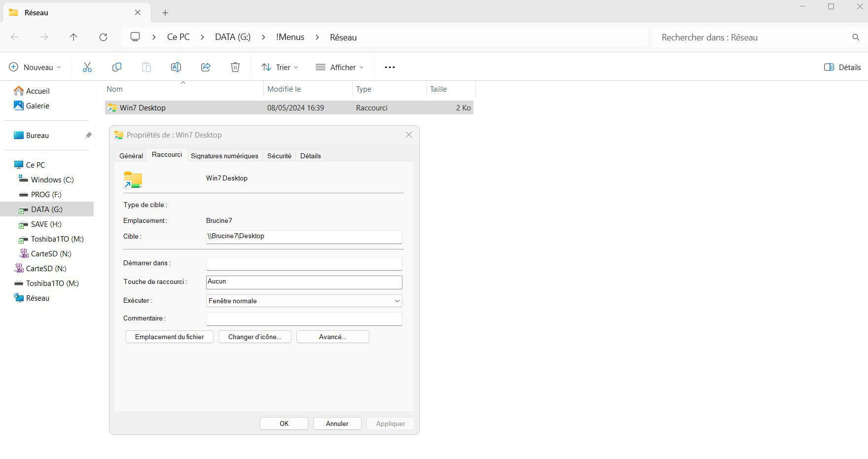This screenshot has height=459, width=868.
Task: Open the three-dots more options menu
Action: point(390,67)
